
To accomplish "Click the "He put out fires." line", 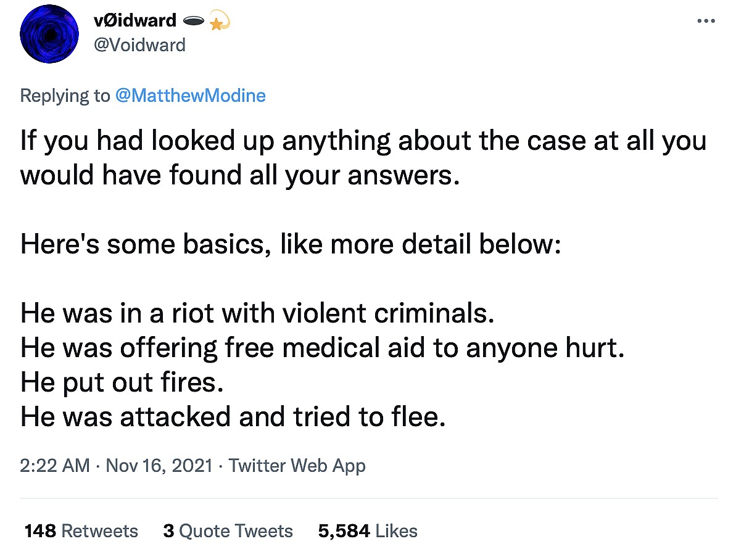I will [x=121, y=383].
